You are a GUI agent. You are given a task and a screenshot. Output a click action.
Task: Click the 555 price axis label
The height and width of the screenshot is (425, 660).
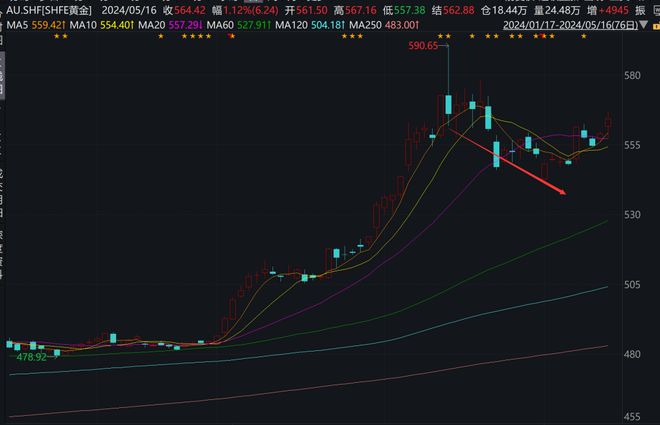632,145
